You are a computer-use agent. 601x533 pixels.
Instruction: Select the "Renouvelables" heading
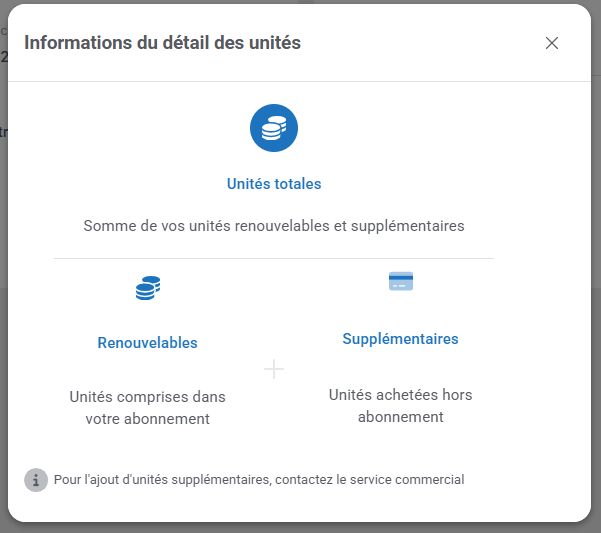tap(148, 343)
